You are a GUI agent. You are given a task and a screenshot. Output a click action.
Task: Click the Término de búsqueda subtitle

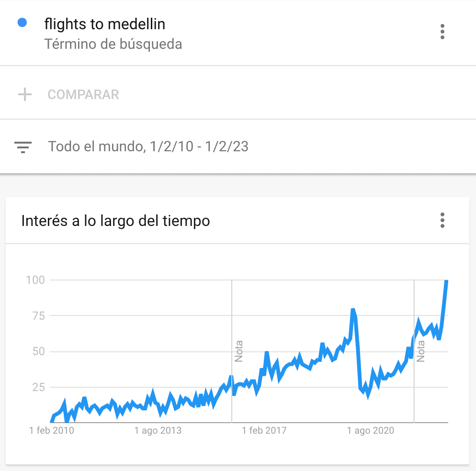(x=113, y=44)
